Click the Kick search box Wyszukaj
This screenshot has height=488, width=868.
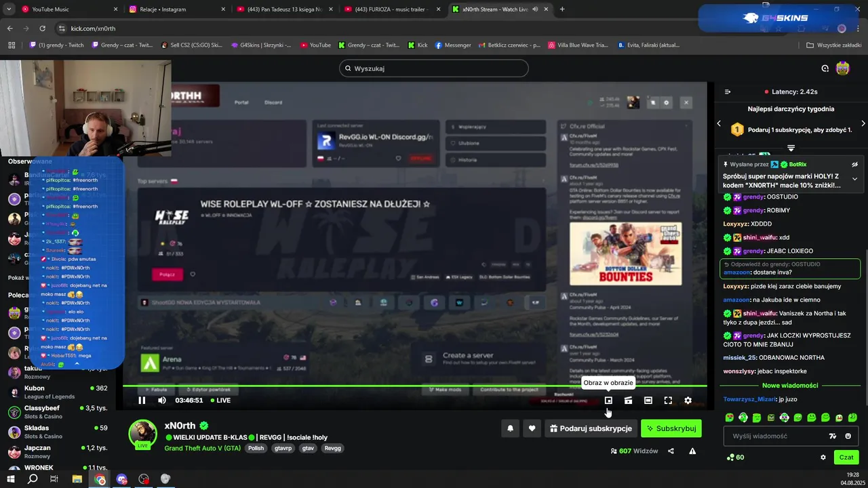(434, 68)
